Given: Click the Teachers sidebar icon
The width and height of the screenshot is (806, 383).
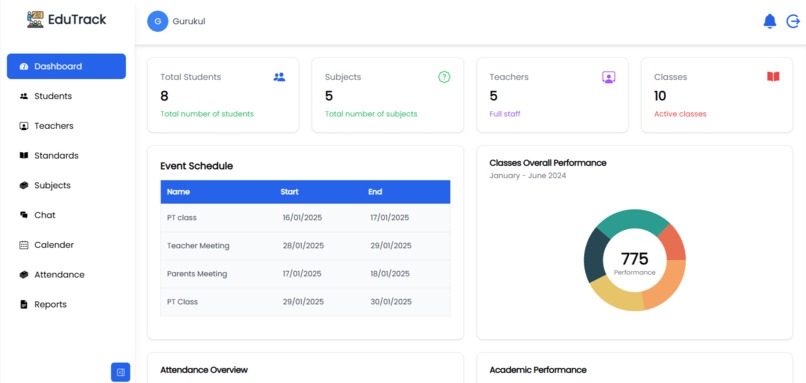Looking at the screenshot, I should (x=24, y=126).
